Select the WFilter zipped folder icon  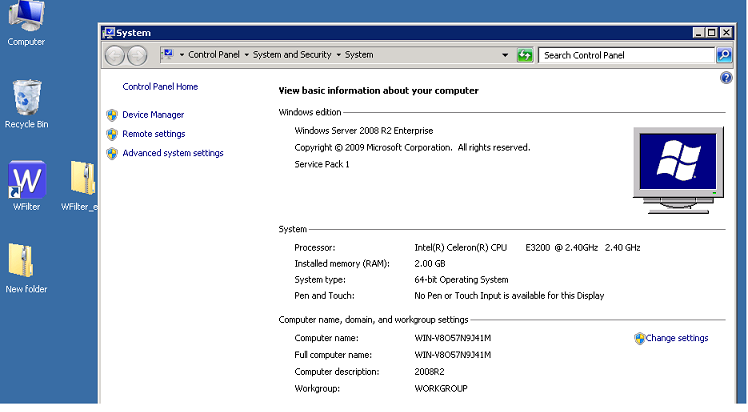click(x=81, y=180)
